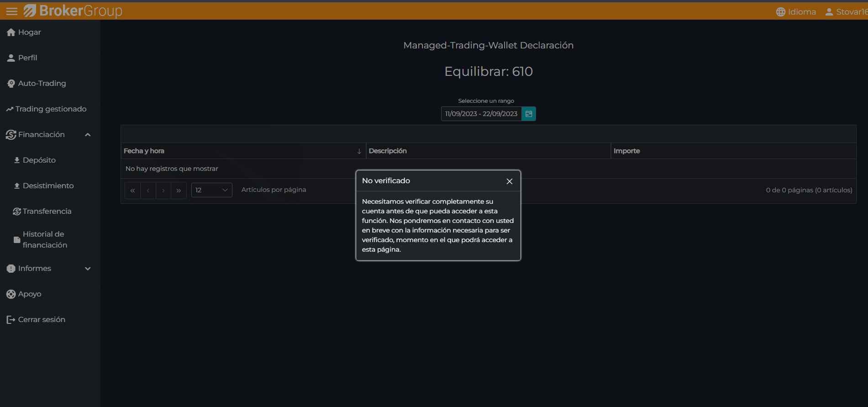Image resolution: width=868 pixels, height=407 pixels.
Task: Click the date range input field
Action: pyautogui.click(x=481, y=114)
